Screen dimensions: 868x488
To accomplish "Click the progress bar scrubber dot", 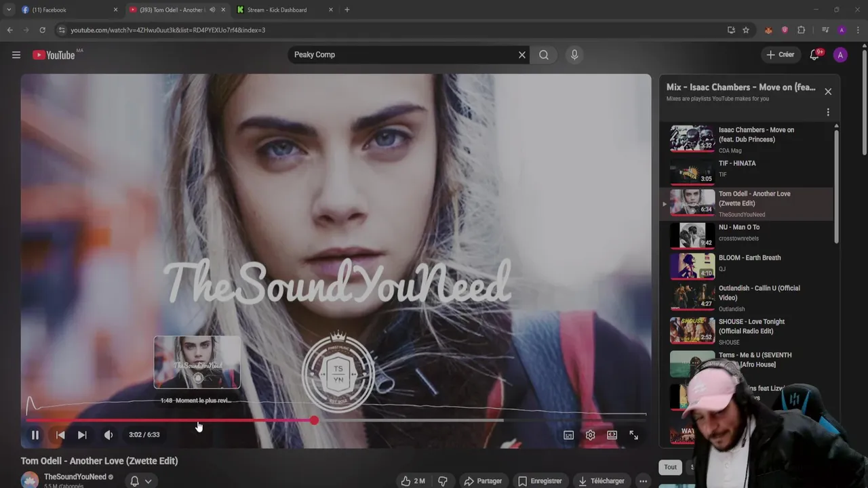I will click(x=314, y=421).
